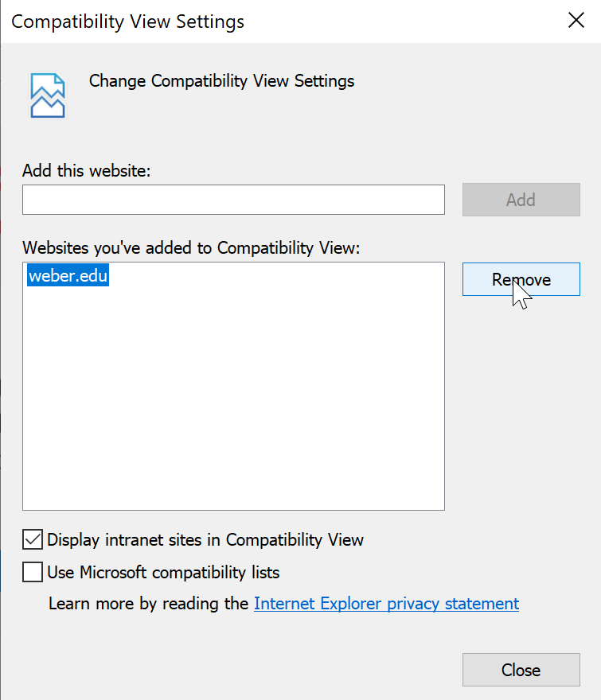
Task: Focus the Add this website text field
Action: point(233,200)
